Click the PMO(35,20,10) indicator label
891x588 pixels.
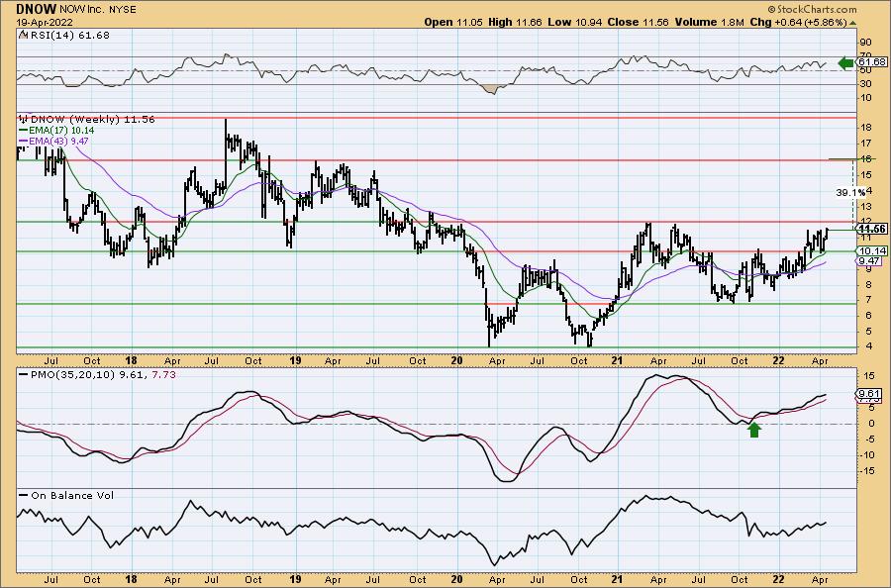[x=97, y=375]
